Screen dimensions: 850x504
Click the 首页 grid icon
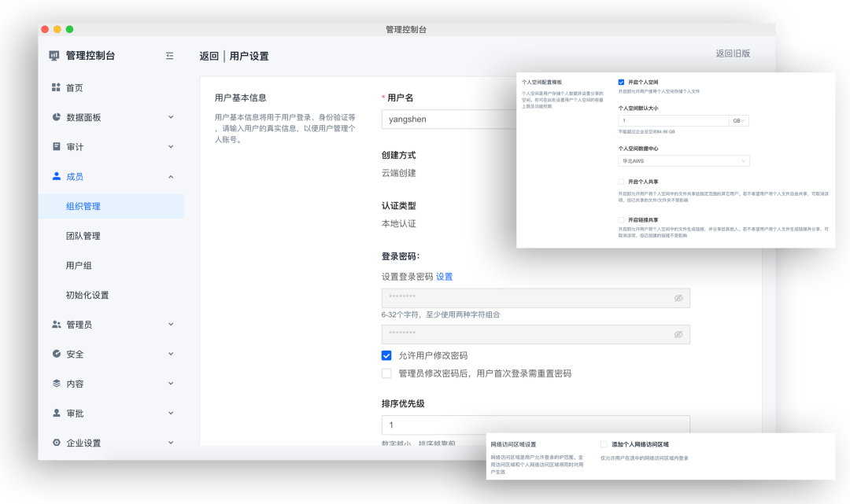click(x=56, y=87)
